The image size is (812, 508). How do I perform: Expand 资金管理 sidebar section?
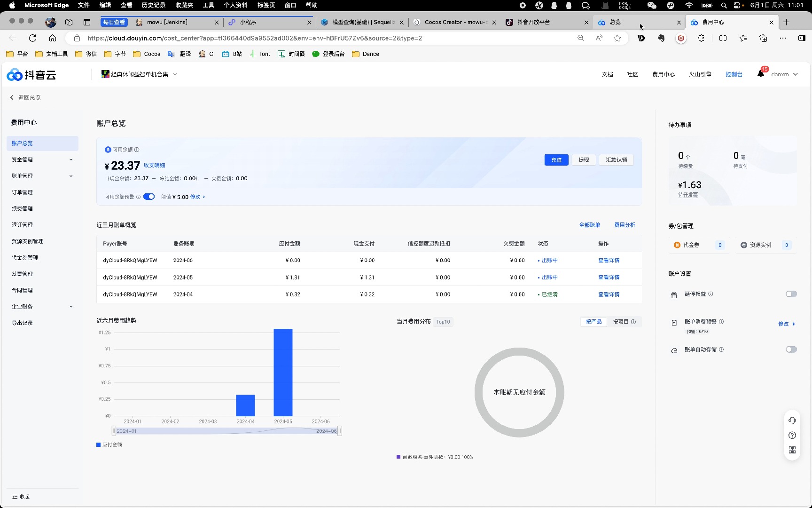click(42, 159)
